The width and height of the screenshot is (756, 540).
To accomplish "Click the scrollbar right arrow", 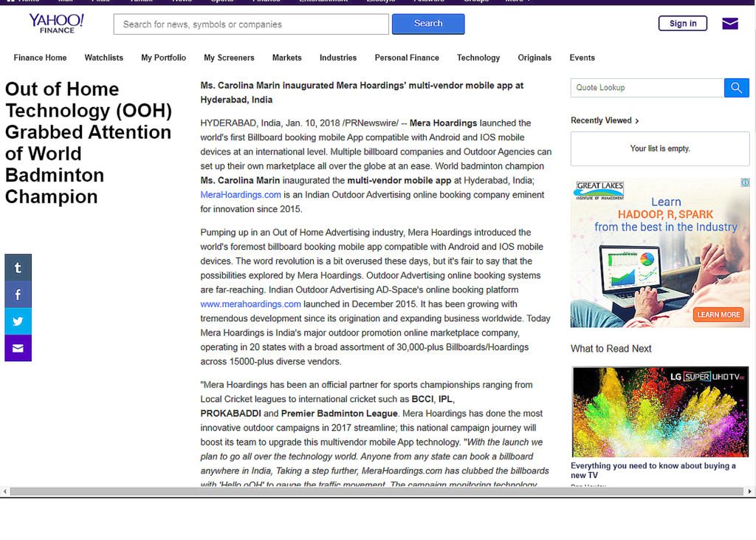I will tap(749, 491).
